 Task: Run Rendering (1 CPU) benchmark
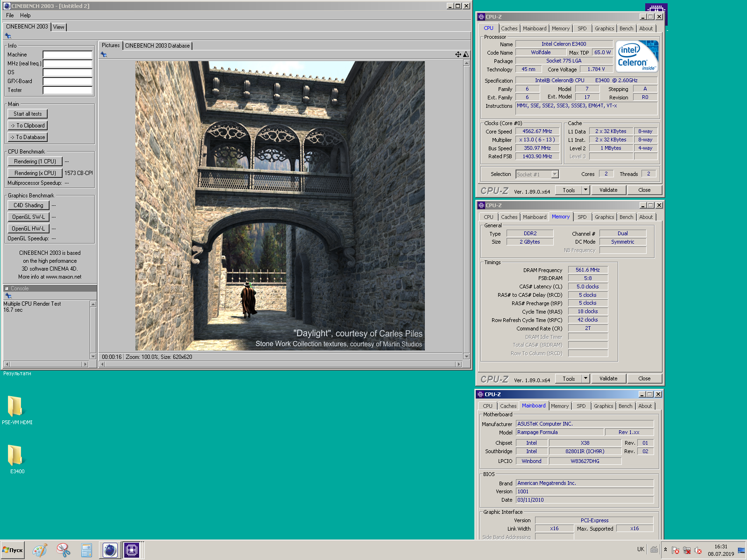[35, 161]
